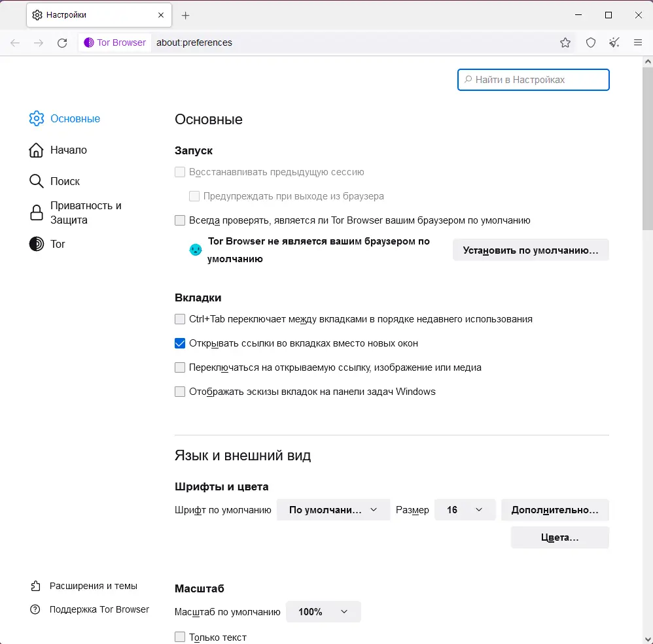The width and height of the screenshot is (653, 644).
Task: Open the hamburger application menu
Action: click(x=638, y=43)
